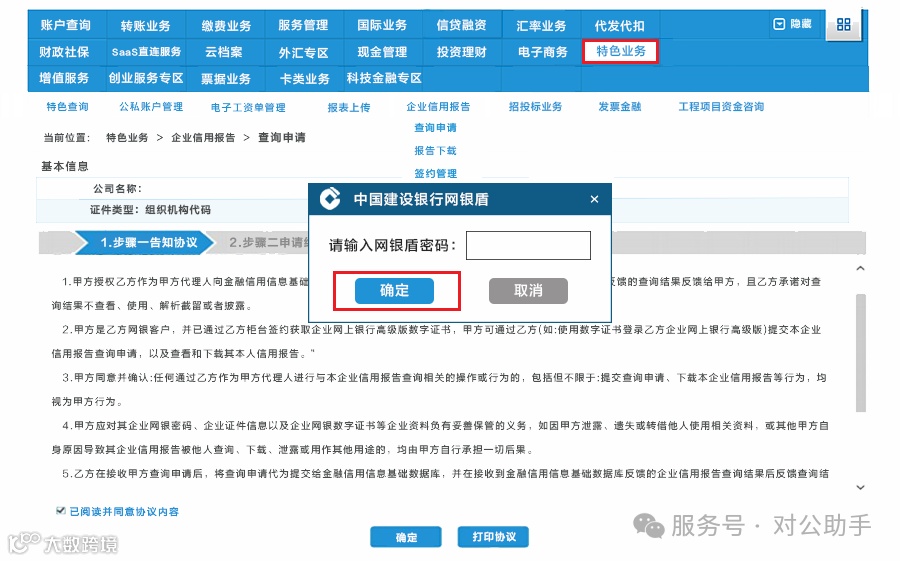Click the 特色查询 submenu link

click(x=68, y=107)
